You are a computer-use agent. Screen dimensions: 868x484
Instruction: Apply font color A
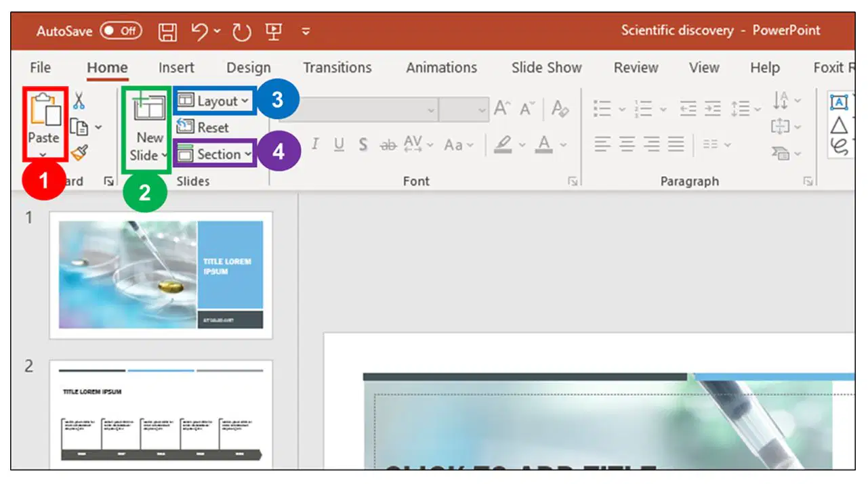click(x=544, y=144)
